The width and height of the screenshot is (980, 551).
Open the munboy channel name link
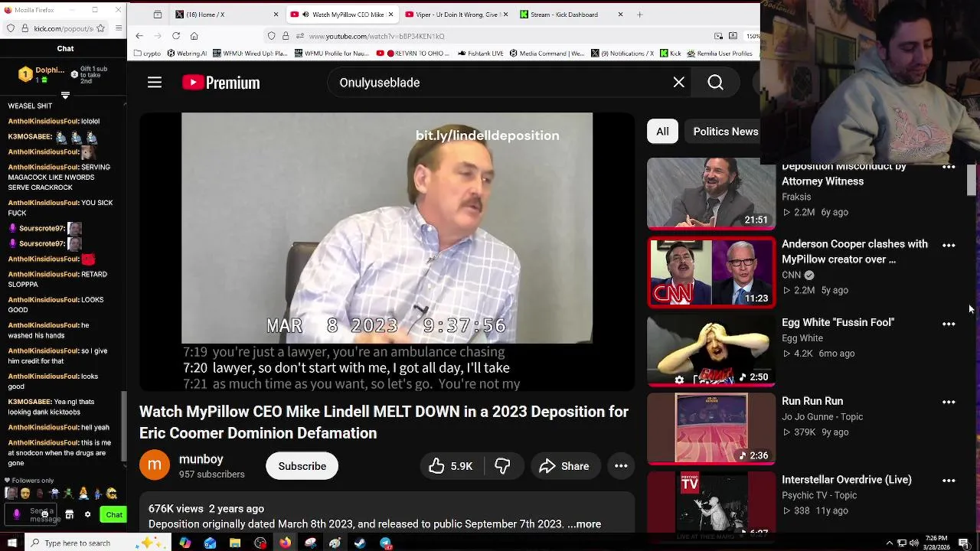(201, 459)
